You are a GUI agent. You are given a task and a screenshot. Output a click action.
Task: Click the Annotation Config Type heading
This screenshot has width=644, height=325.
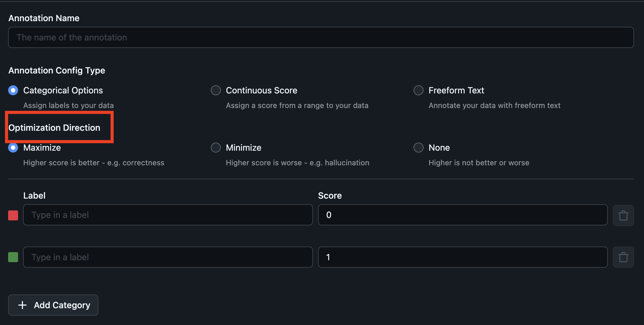pos(57,70)
